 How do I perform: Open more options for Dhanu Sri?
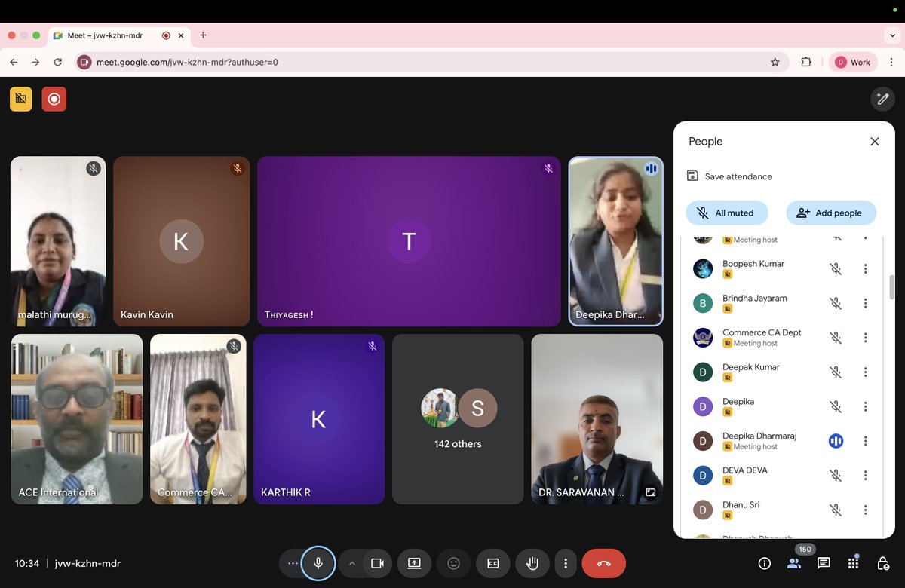coord(866,510)
